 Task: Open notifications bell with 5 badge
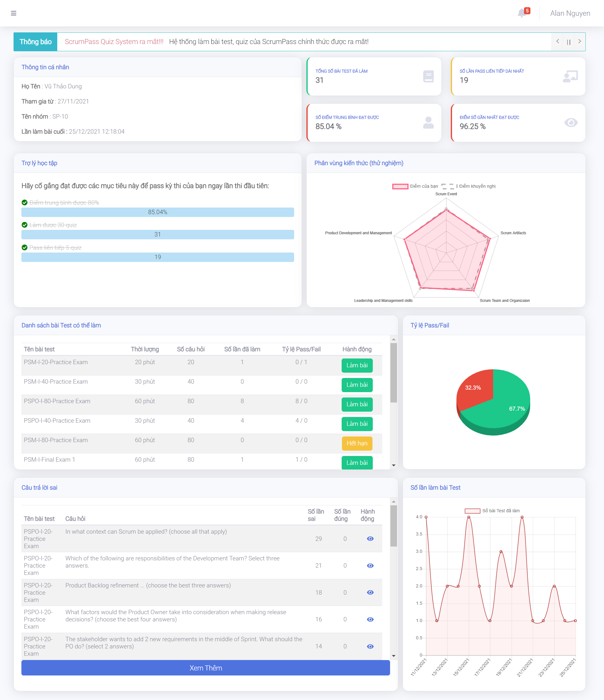coord(523,13)
